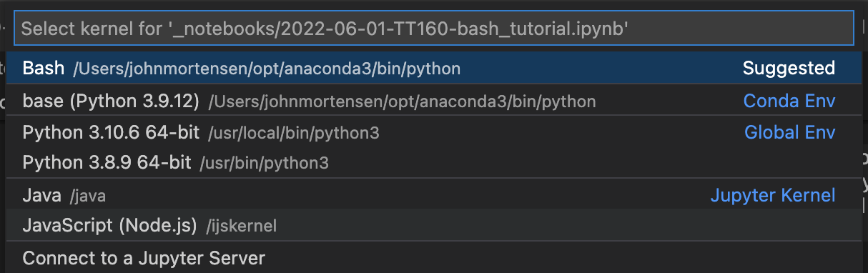
Task: Select base (Python 3.9.12) conda environment
Action: [x=433, y=101]
